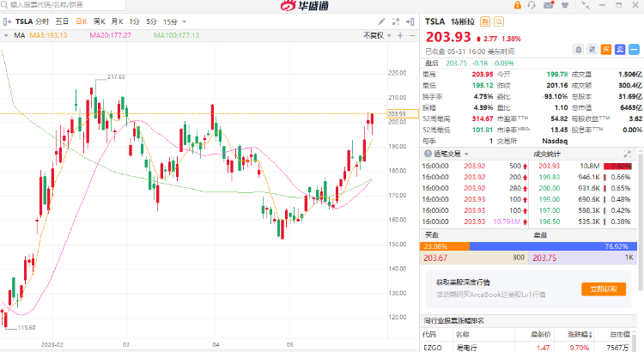This screenshot has height=352, width=644.
Task: Click the orange 23.08% buy ratio bar
Action: tap(445, 246)
